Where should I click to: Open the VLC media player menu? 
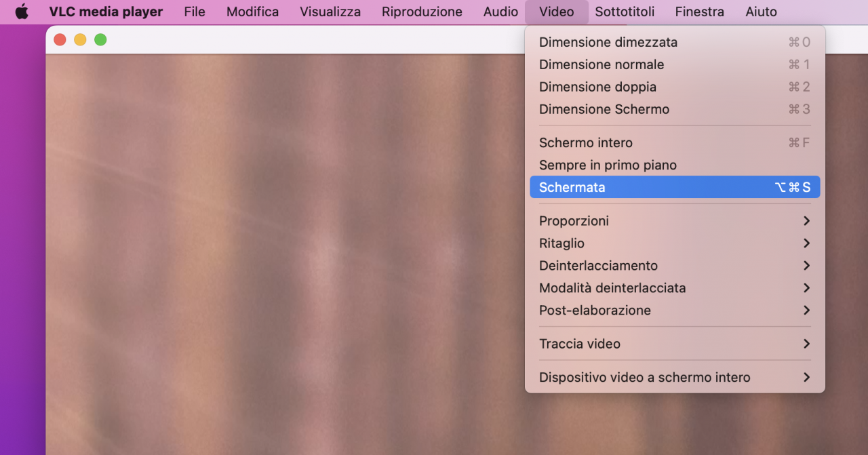[106, 12]
